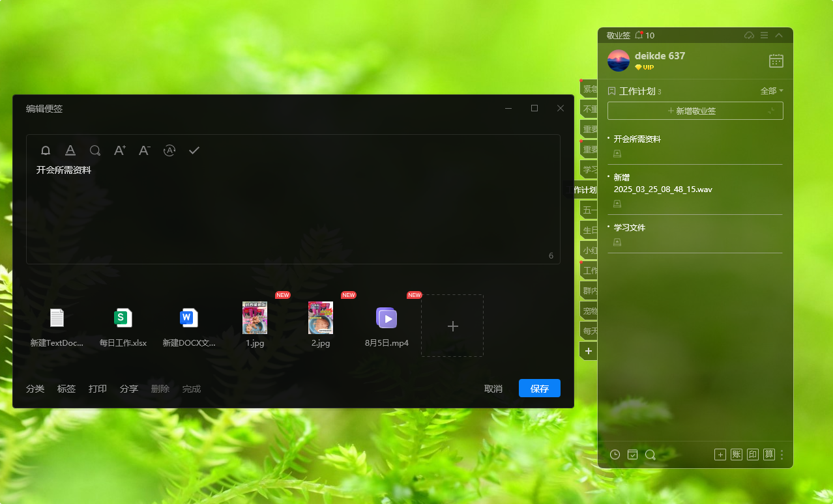The image size is (833, 504).
Task: Save the note with the 保存 button
Action: point(540,389)
